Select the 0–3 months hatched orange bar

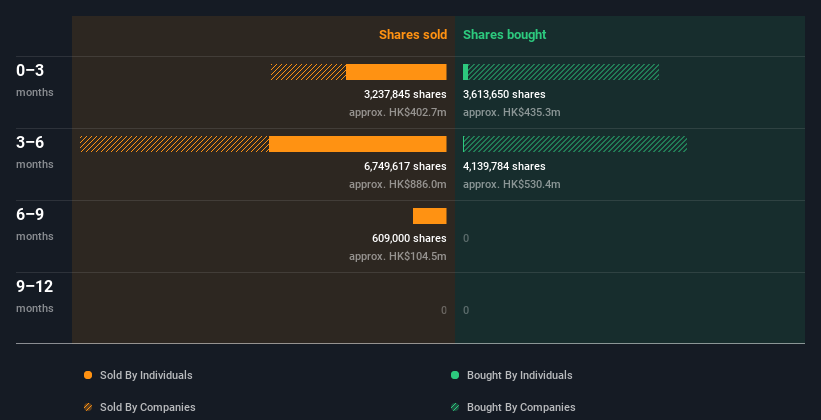(x=308, y=72)
